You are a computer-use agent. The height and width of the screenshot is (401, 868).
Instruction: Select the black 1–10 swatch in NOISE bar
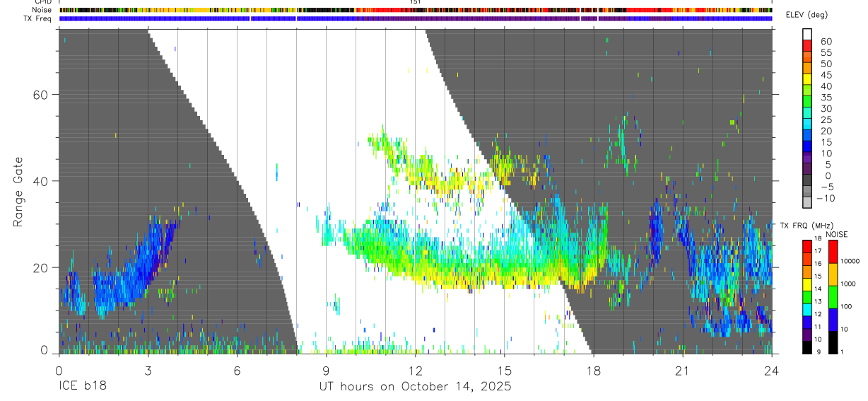click(833, 341)
